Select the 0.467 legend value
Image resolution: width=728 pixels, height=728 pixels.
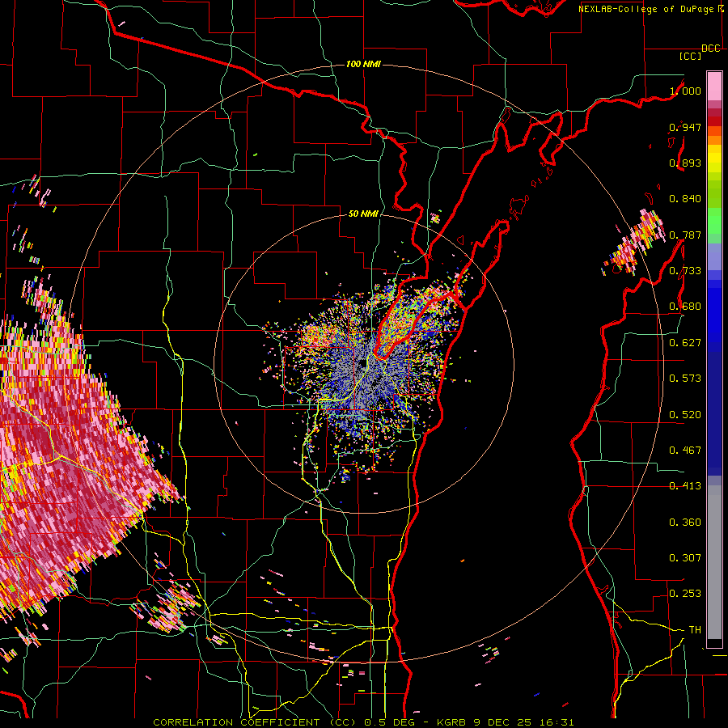[x=685, y=450]
